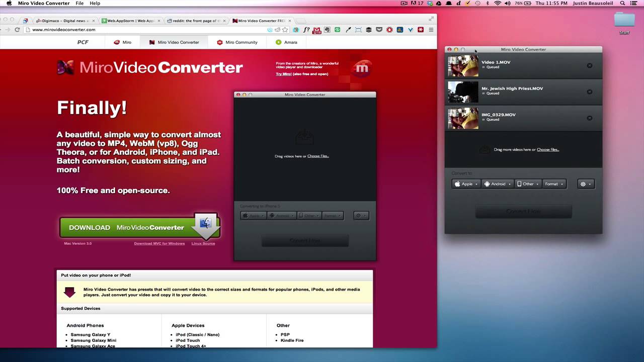Open Spotlight search in menu bar

[622, 3]
